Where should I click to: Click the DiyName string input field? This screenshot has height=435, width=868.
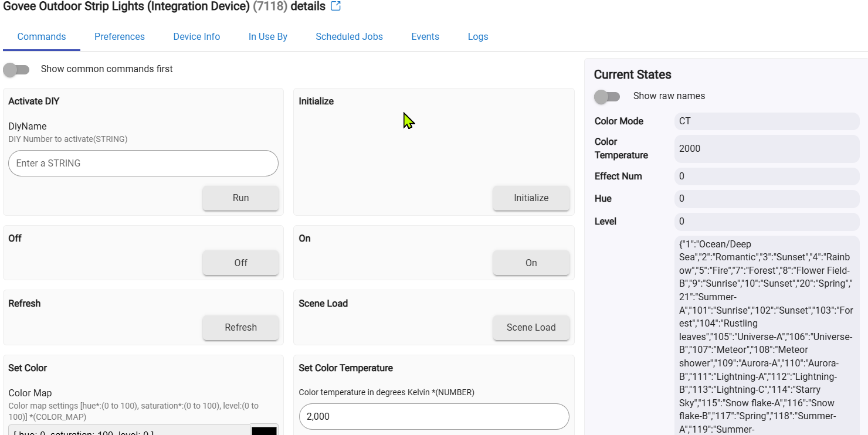click(143, 164)
